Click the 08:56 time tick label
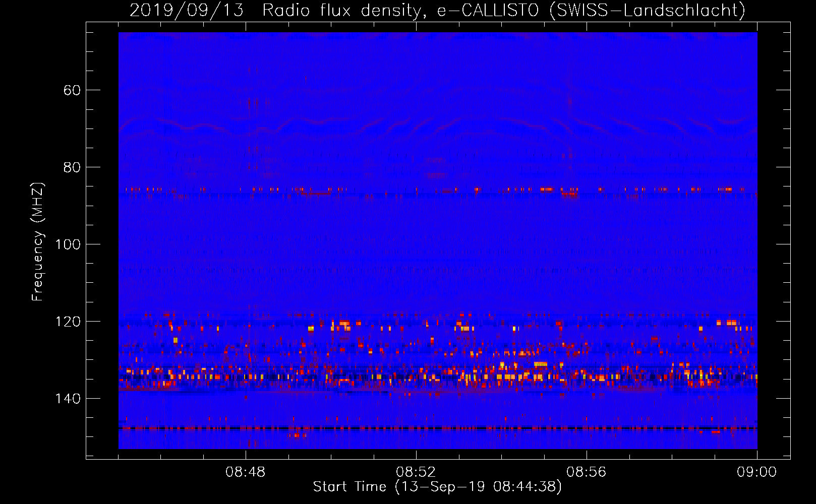 click(x=587, y=472)
